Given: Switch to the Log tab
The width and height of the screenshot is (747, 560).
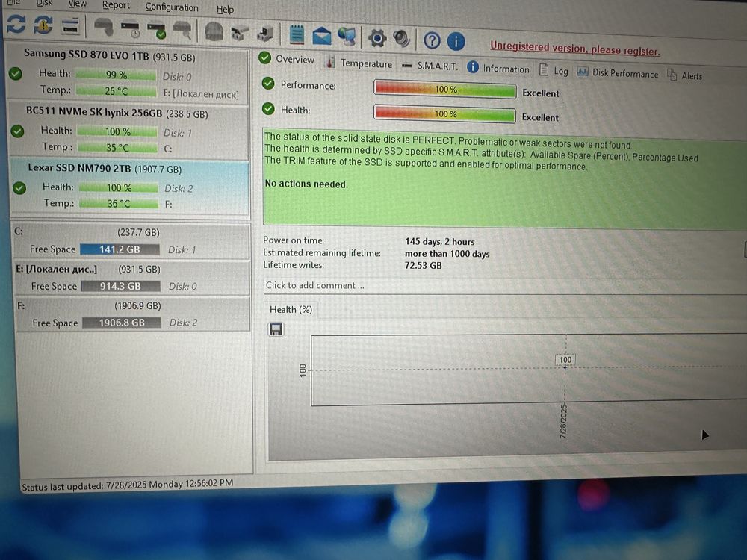Looking at the screenshot, I should (x=554, y=70).
